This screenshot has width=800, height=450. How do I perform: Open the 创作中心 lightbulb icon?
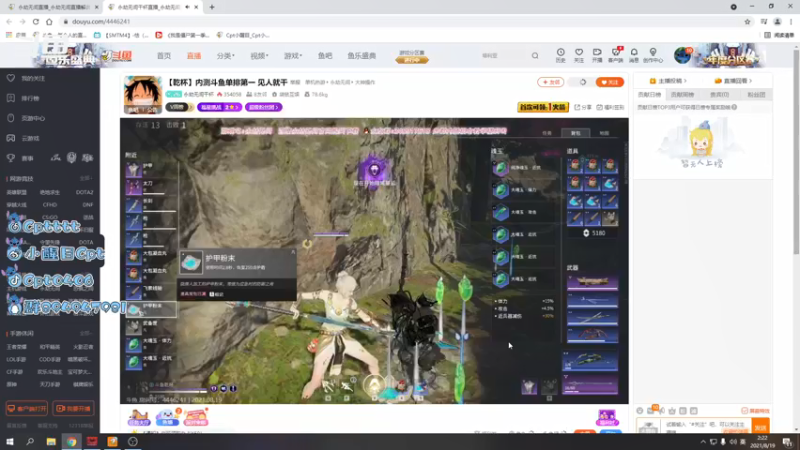coord(653,55)
